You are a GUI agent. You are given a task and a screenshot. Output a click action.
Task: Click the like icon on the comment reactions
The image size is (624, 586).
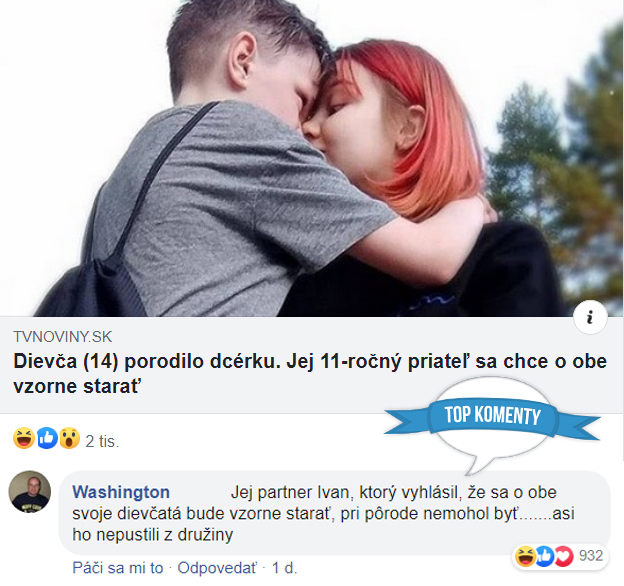coord(544,556)
